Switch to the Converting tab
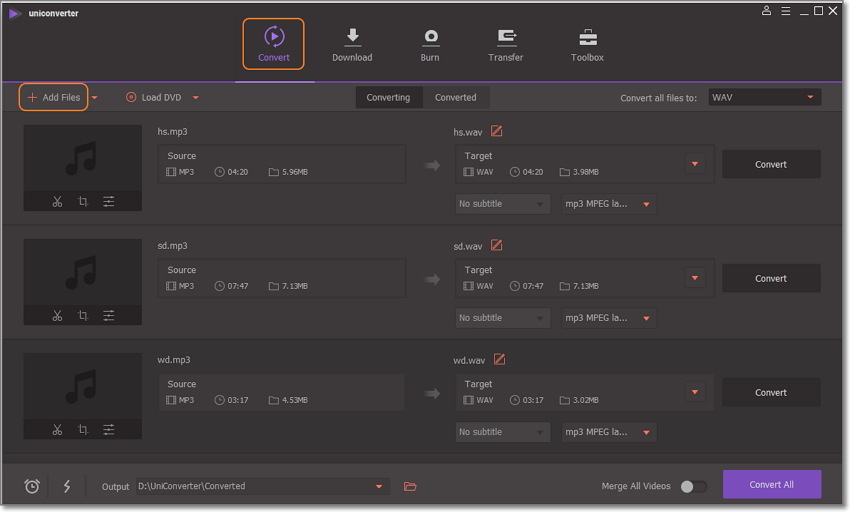Image resolution: width=850 pixels, height=512 pixels. coord(388,97)
